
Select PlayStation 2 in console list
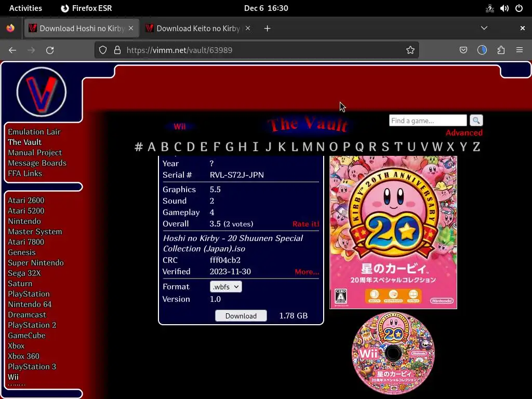(x=32, y=325)
